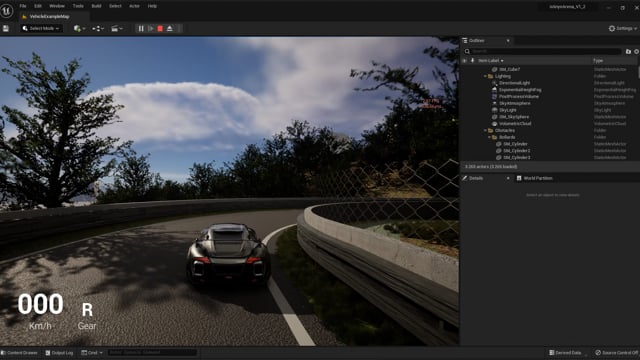
Task: Open the Blueprints toolbar dropdown
Action: [98, 29]
